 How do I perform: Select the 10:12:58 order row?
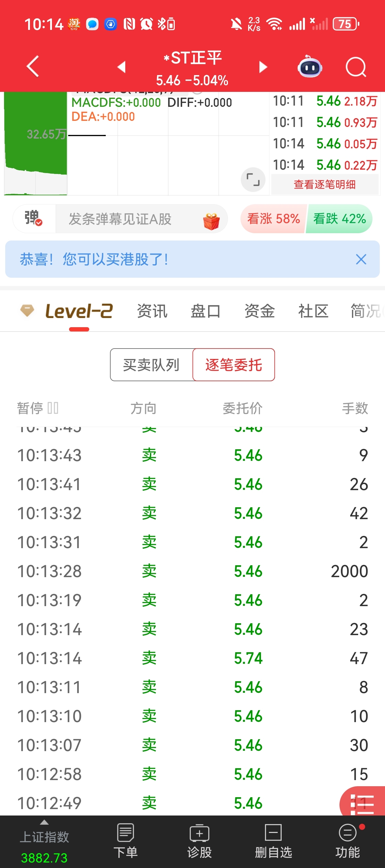point(192,774)
